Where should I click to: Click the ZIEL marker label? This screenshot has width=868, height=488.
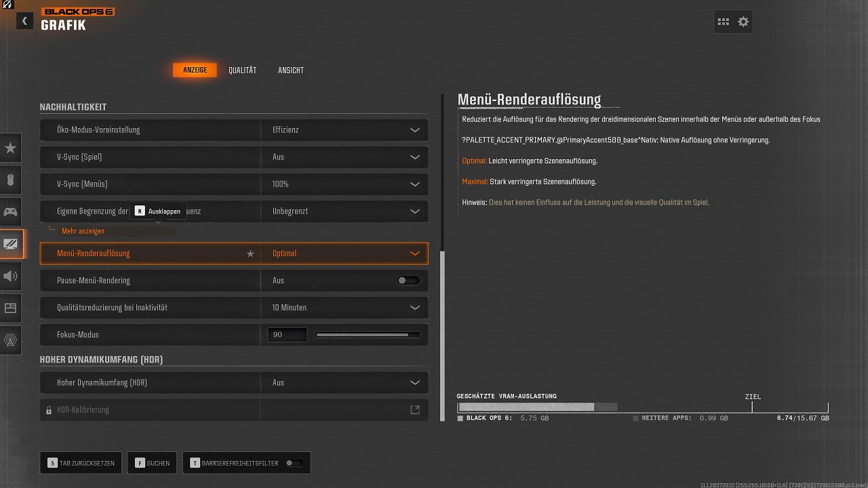(x=752, y=397)
